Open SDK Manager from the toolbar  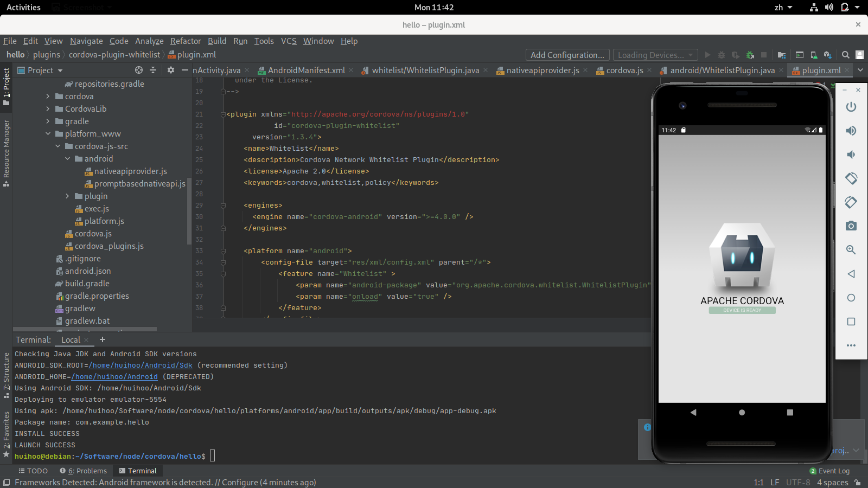click(x=827, y=55)
